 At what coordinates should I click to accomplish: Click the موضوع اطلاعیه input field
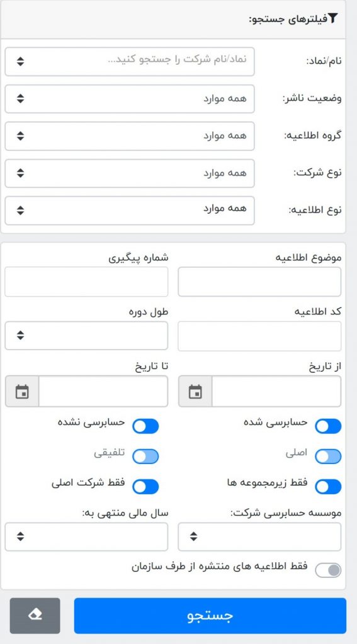coord(259,282)
